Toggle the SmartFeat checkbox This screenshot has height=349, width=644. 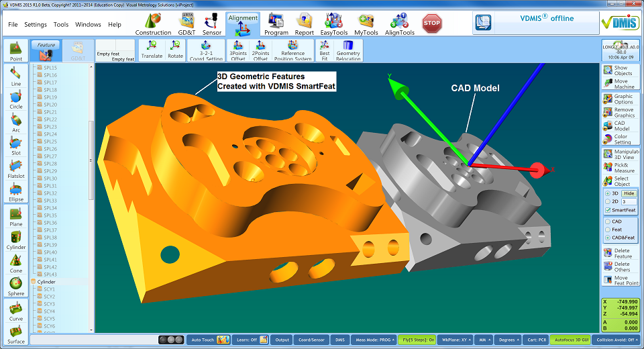point(608,210)
